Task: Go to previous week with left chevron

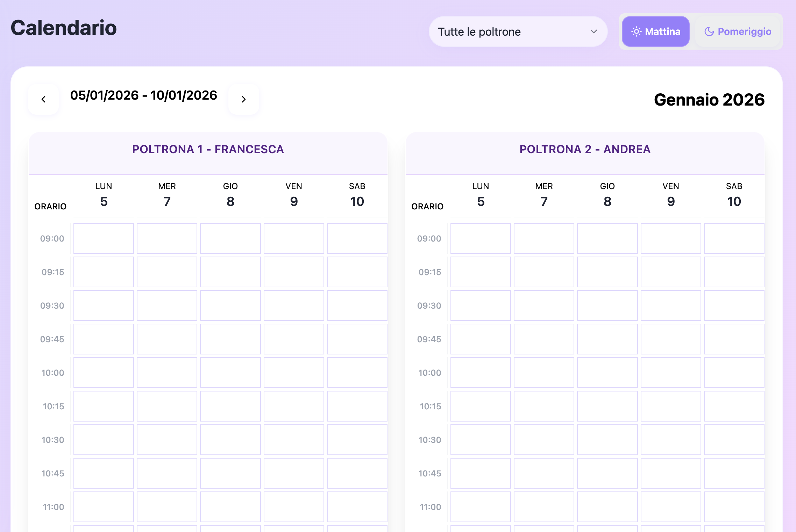Action: click(43, 99)
